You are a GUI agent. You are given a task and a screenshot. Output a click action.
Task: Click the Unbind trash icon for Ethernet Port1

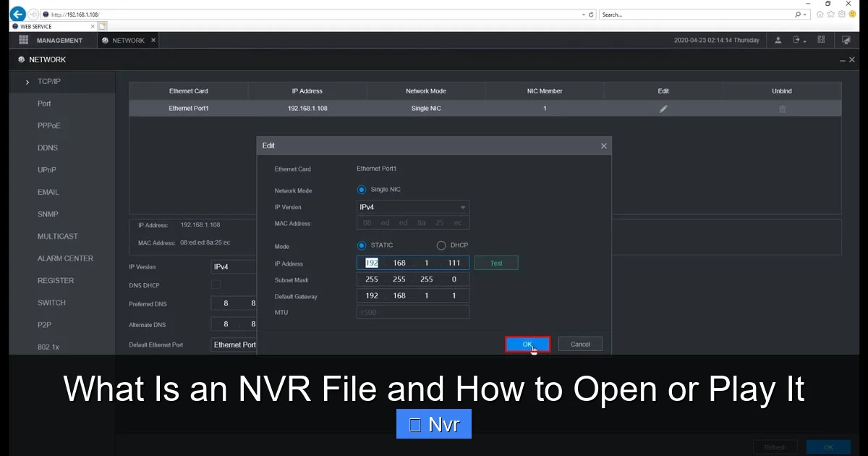click(x=781, y=109)
